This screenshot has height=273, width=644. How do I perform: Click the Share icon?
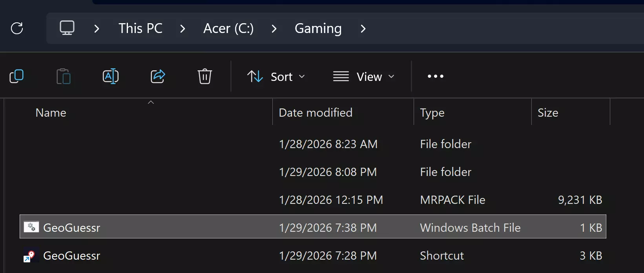tap(158, 76)
